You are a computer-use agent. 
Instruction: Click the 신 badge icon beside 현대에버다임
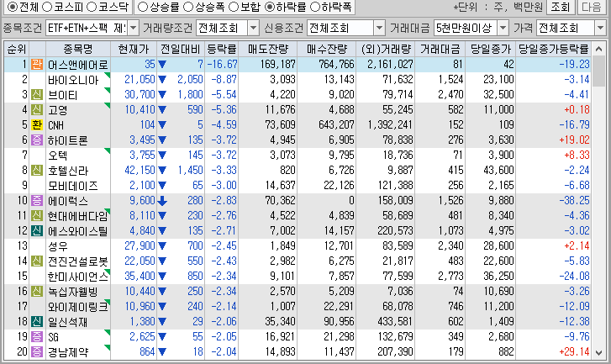coord(37,215)
